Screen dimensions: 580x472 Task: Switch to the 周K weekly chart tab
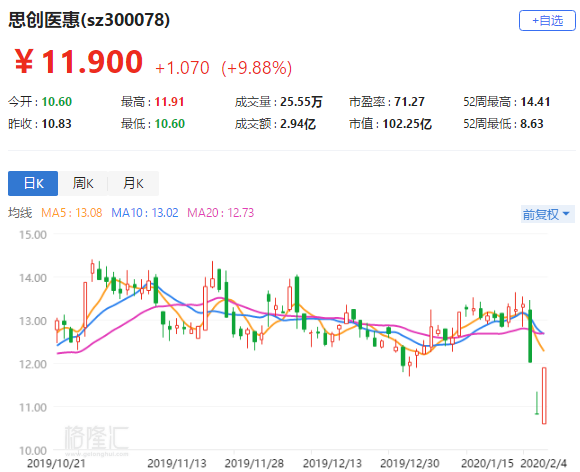(x=83, y=183)
